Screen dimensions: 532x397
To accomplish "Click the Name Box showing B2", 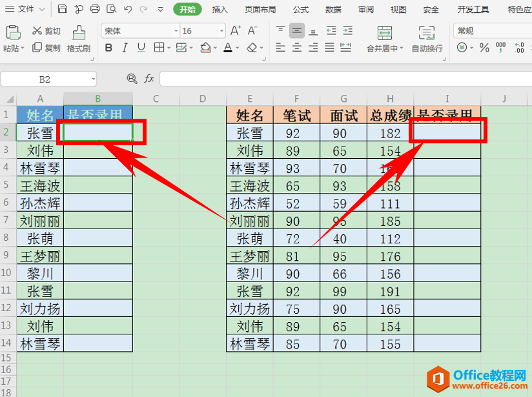I will pos(44,79).
